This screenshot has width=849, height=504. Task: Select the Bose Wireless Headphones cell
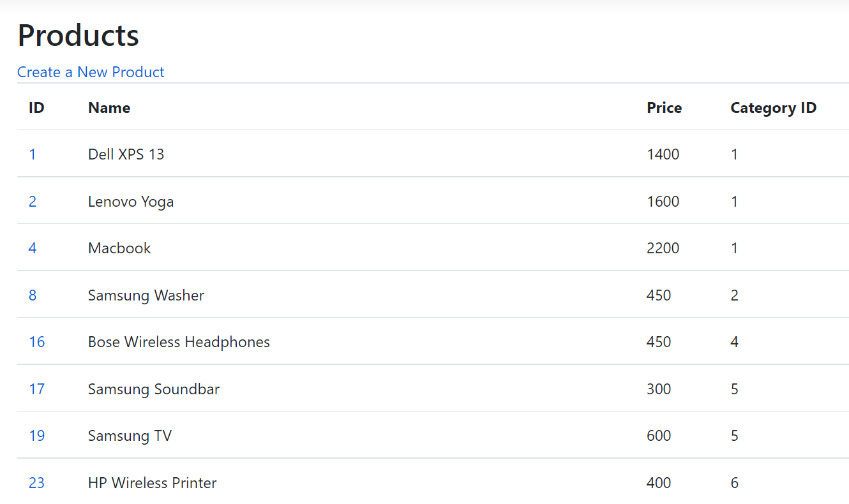click(x=179, y=342)
